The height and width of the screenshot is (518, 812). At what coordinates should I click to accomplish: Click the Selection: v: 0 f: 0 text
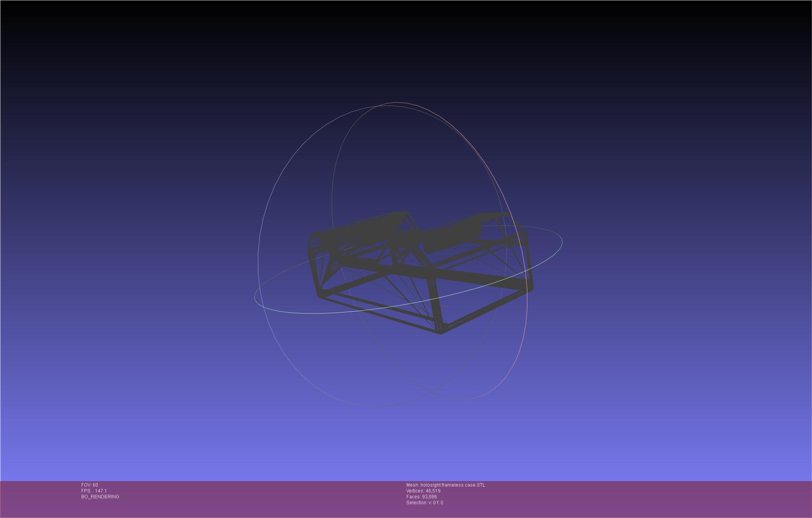pyautogui.click(x=424, y=503)
